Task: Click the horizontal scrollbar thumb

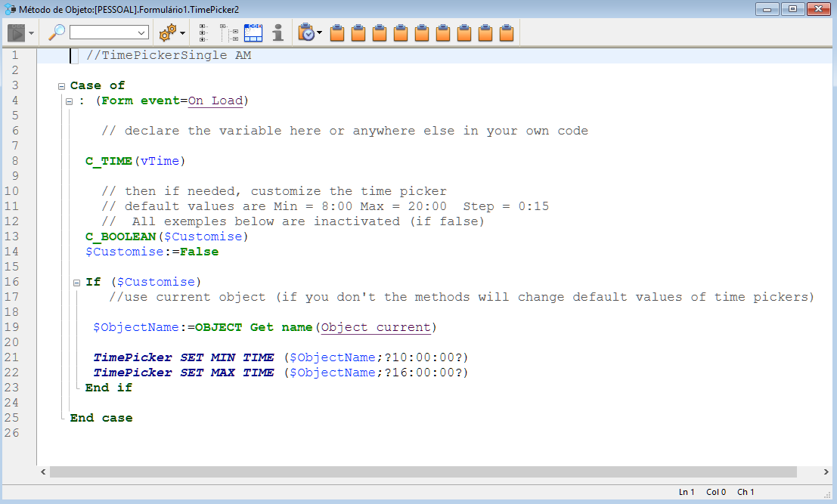Action: pyautogui.click(x=423, y=472)
